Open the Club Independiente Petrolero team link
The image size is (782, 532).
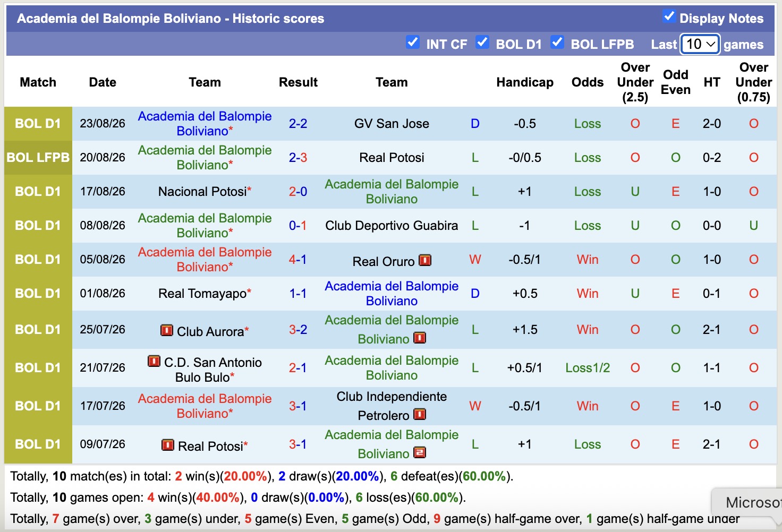pos(392,406)
